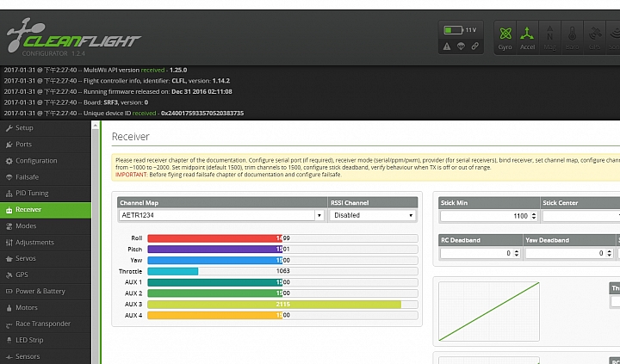
Task: Click the 'Board: SRF3' log line
Action: [x=76, y=102]
